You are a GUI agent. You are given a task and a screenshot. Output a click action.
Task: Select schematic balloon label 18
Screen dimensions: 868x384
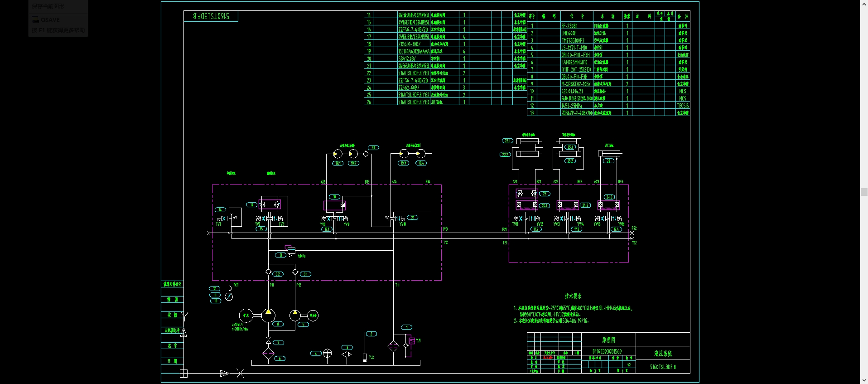click(334, 197)
